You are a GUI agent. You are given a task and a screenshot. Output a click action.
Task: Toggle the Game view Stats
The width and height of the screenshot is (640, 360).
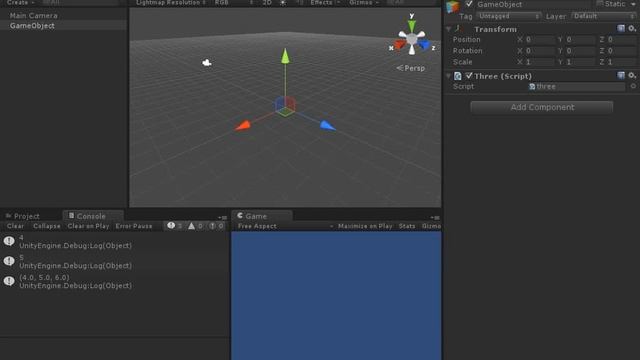(407, 226)
